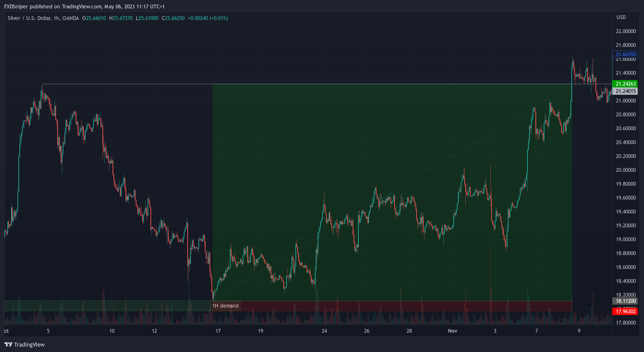Select the Nov date on time axis
Screen dimensions: 644x352
tap(452, 331)
